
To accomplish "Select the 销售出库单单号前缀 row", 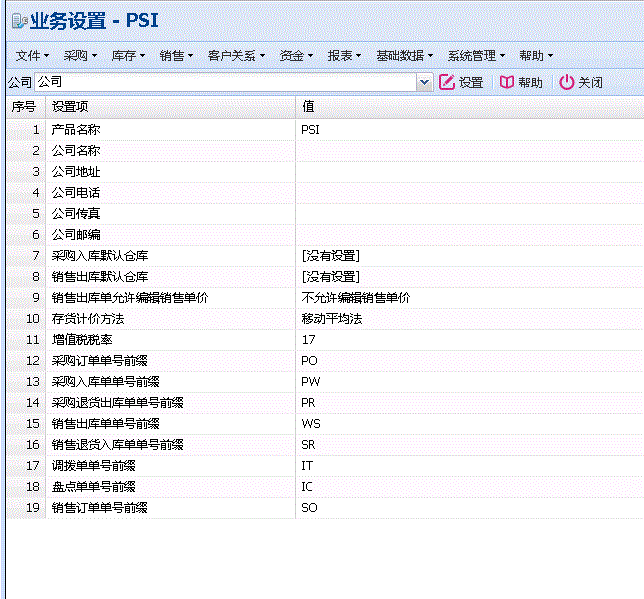I will [x=325, y=424].
